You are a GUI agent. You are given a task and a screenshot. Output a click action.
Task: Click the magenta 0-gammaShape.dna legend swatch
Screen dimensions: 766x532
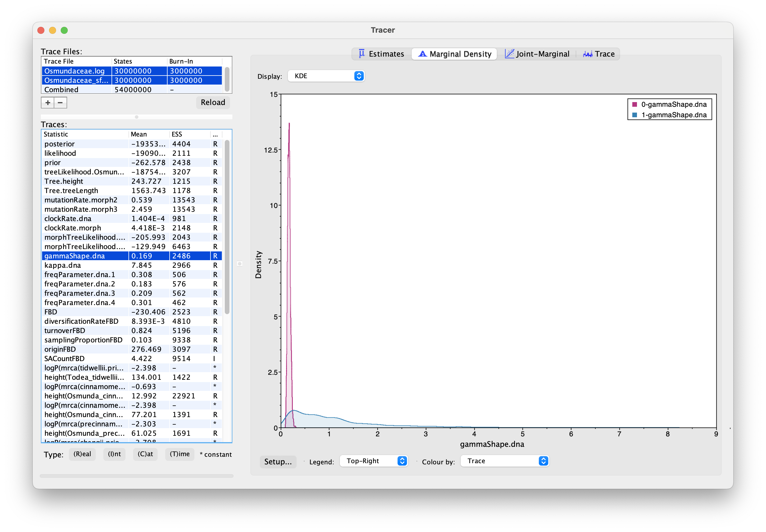635,104
